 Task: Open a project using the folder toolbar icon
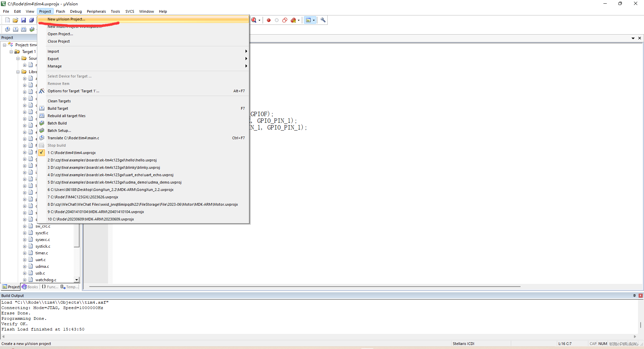point(15,20)
